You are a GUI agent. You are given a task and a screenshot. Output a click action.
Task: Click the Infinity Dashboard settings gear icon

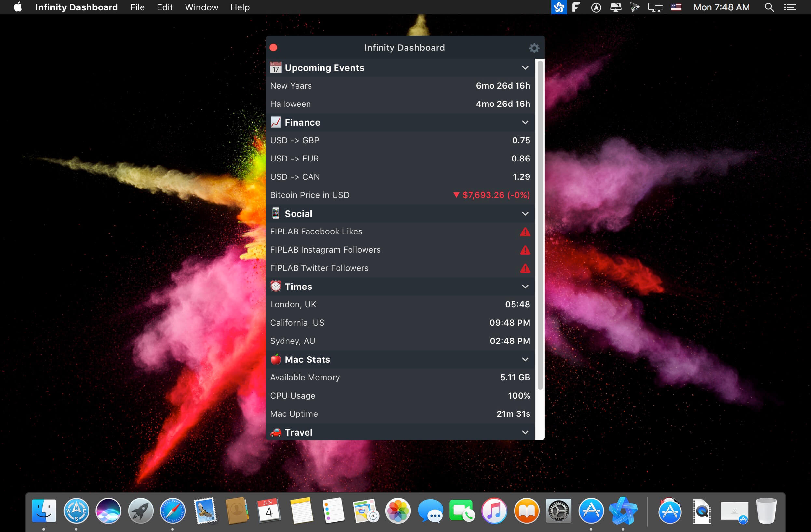pyautogui.click(x=534, y=48)
